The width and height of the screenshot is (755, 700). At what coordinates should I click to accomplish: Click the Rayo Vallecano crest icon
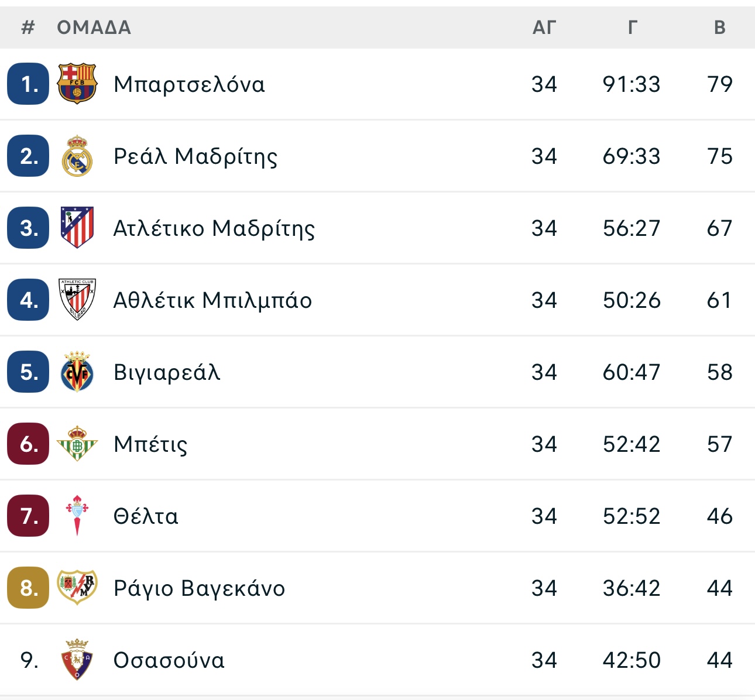(77, 588)
